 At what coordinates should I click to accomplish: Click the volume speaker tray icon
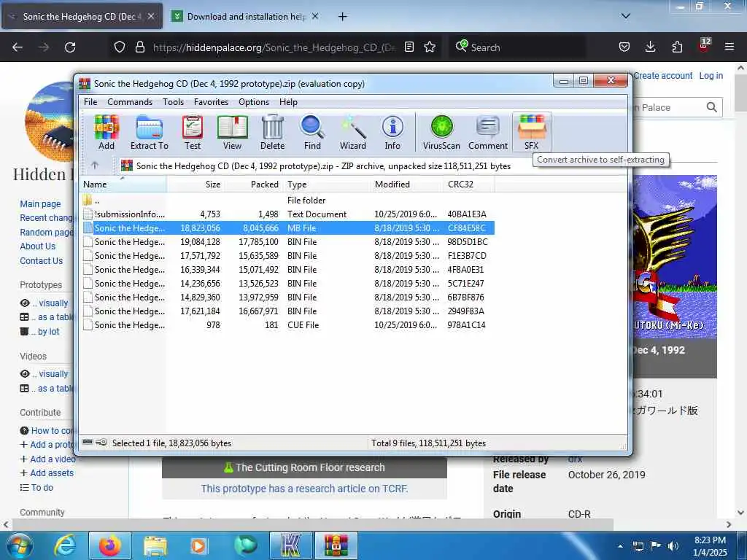(673, 546)
